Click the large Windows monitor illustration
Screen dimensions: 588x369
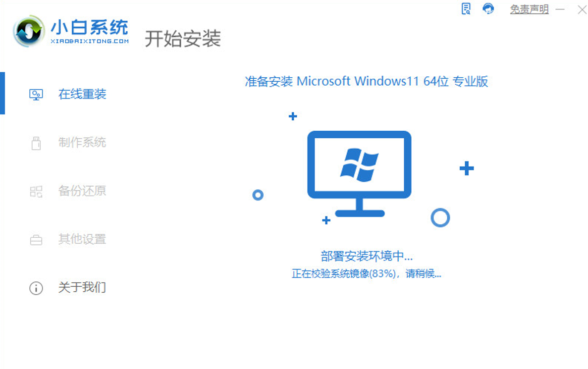pyautogui.click(x=359, y=174)
